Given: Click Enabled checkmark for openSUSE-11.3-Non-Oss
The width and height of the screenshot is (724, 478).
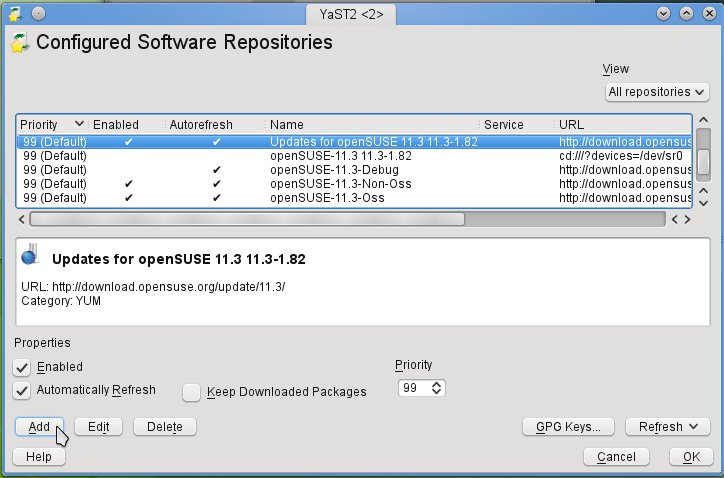Looking at the screenshot, I should click(x=129, y=184).
